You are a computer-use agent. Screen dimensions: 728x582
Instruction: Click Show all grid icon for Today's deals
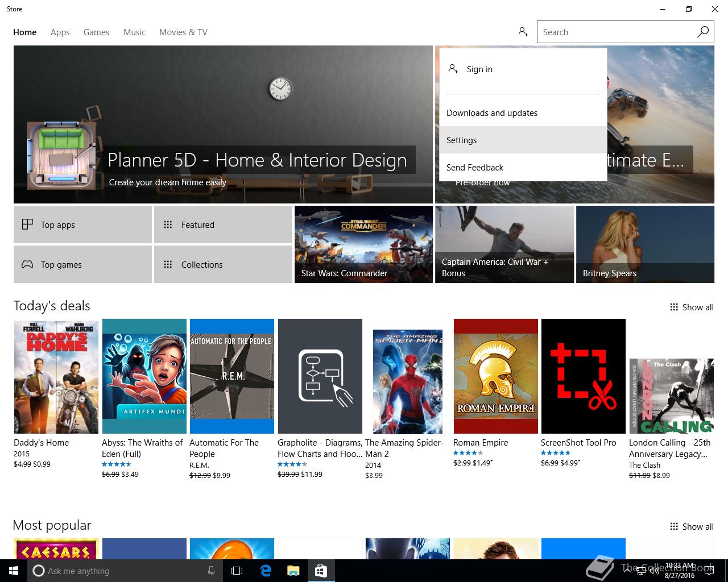pos(674,307)
